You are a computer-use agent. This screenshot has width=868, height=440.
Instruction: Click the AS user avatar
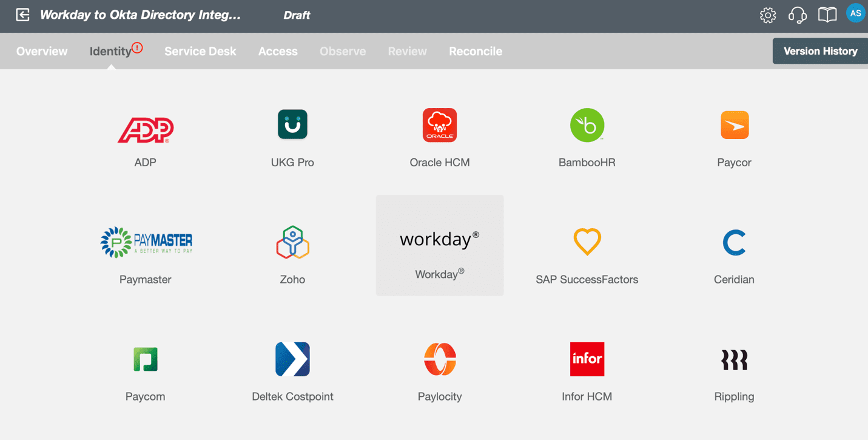855,13
